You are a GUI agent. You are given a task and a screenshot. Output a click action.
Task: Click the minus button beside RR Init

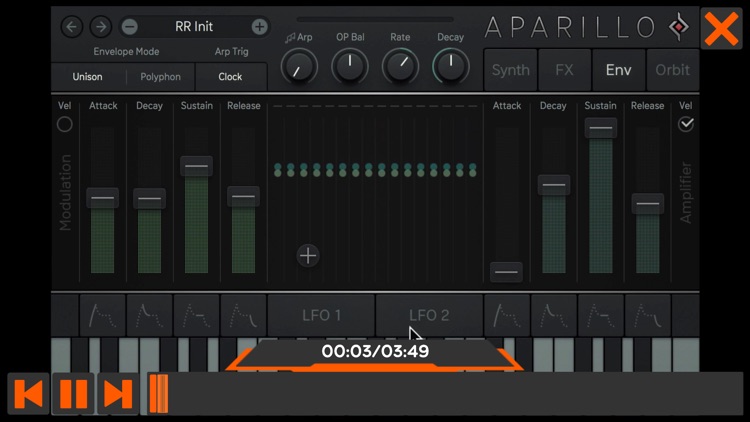(129, 27)
